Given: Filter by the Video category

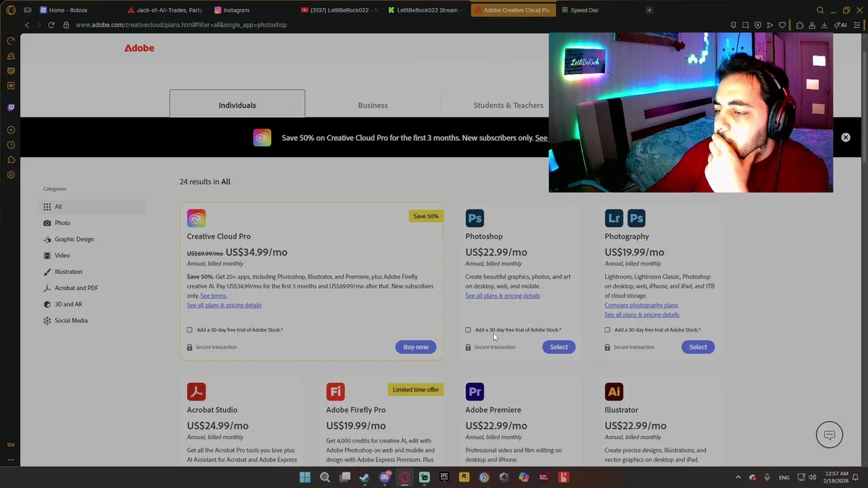Looking at the screenshot, I should click(x=92, y=256).
